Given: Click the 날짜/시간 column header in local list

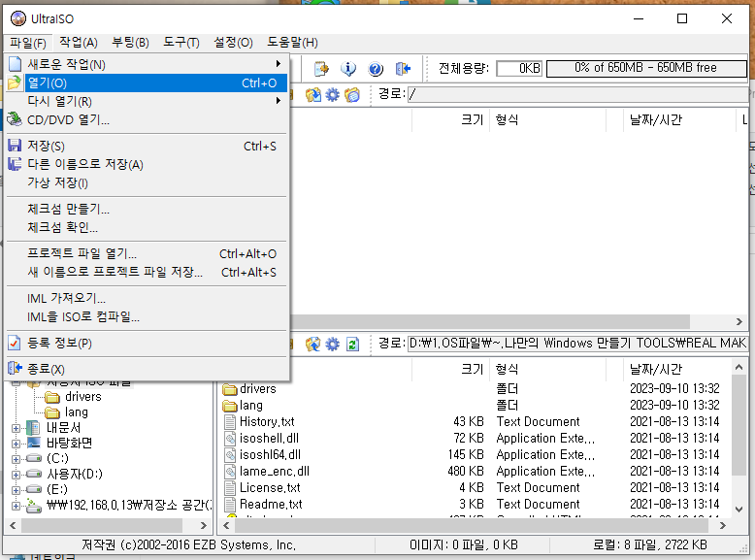Looking at the screenshot, I should pyautogui.click(x=676, y=369).
